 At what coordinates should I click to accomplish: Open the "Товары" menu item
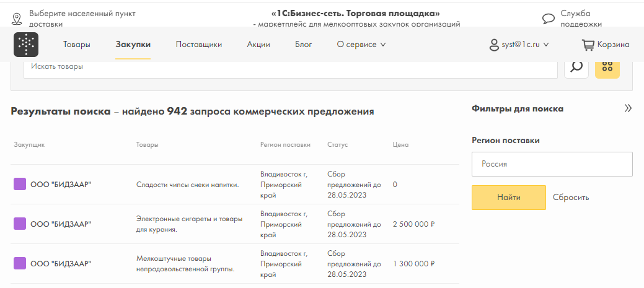click(x=77, y=45)
